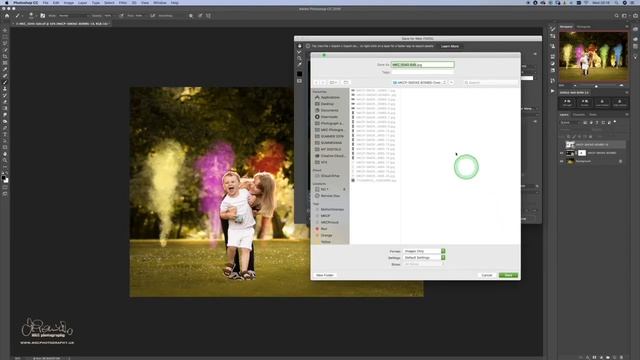640x360 pixels.
Task: Select the Slice Select tool in Save for Web
Action: coord(300,52)
